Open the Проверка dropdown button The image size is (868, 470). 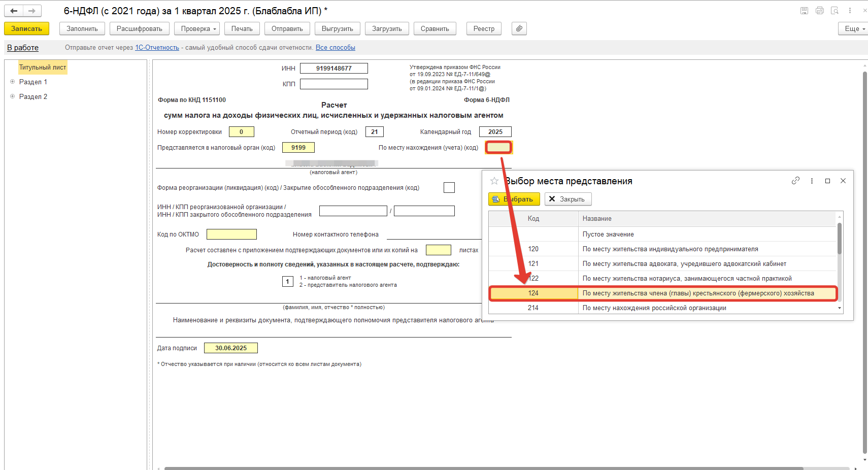[196, 29]
